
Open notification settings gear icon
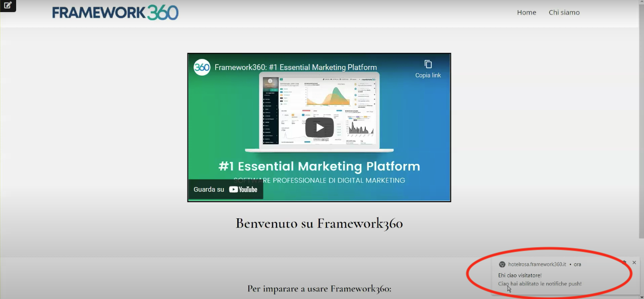624,263
